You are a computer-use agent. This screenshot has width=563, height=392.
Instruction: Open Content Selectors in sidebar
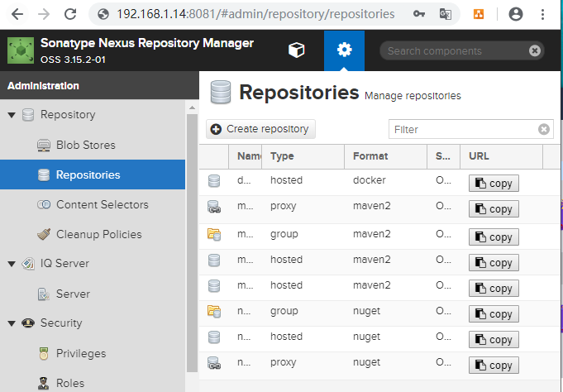pyautogui.click(x=93, y=204)
